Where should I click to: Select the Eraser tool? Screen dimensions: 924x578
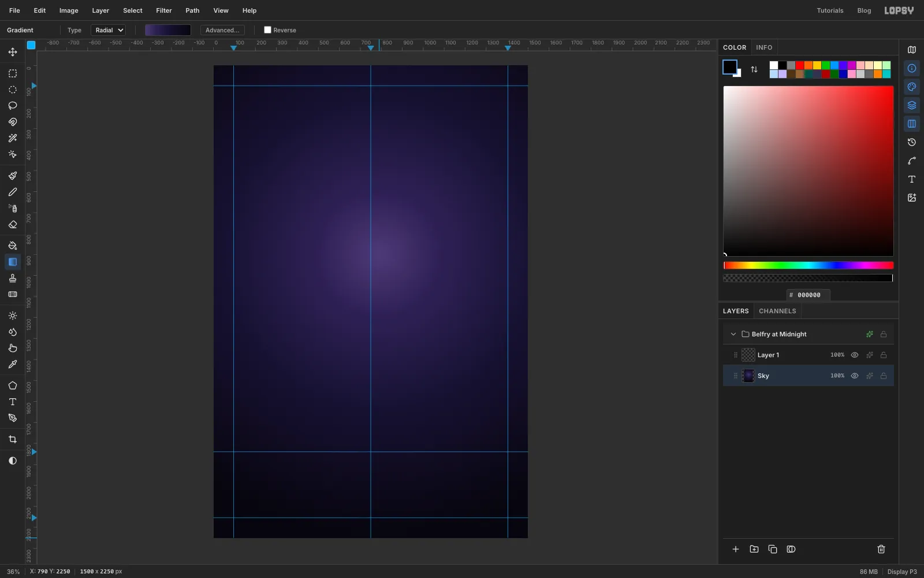(12, 224)
